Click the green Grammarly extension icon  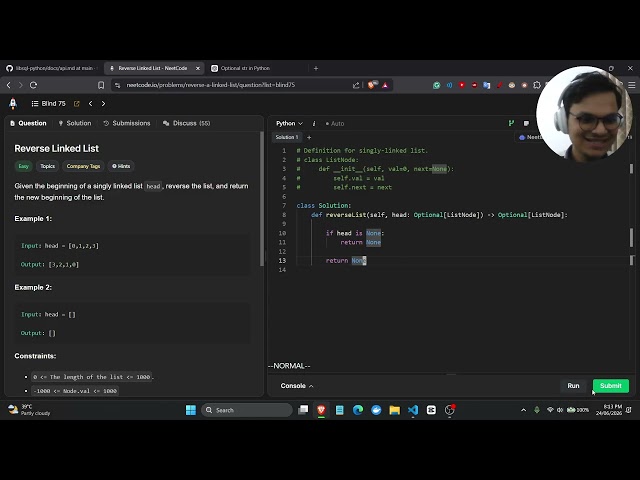pyautogui.click(x=437, y=85)
